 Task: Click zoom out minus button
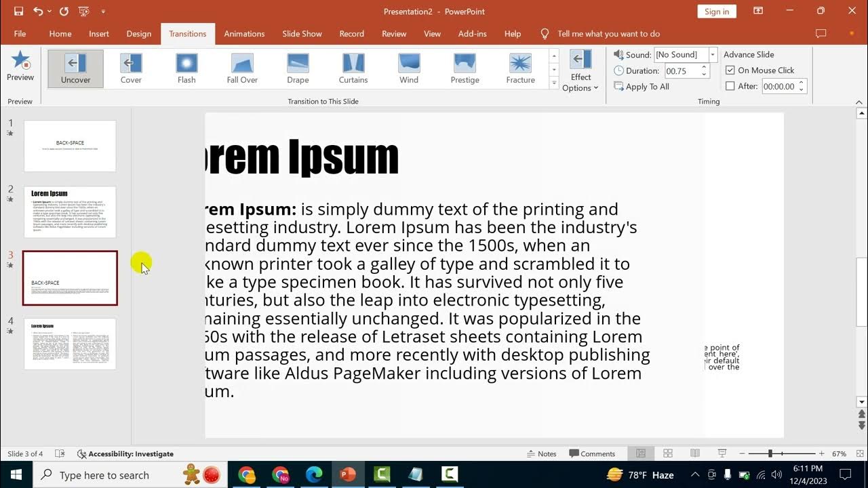[742, 453]
